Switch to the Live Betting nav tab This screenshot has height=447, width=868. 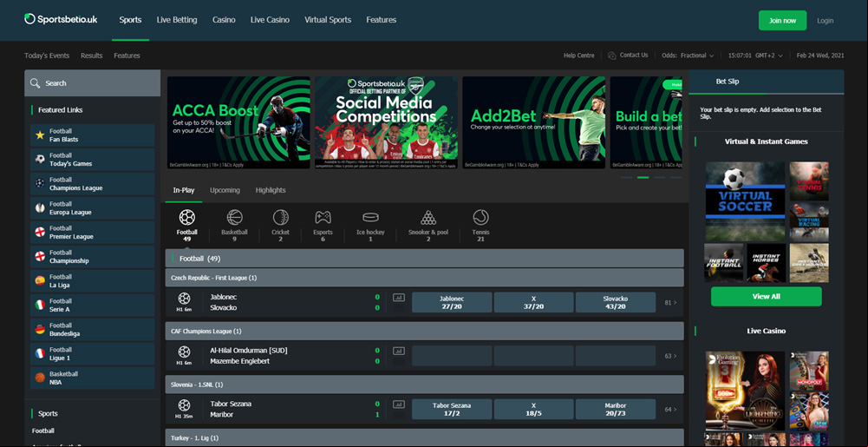coord(177,20)
